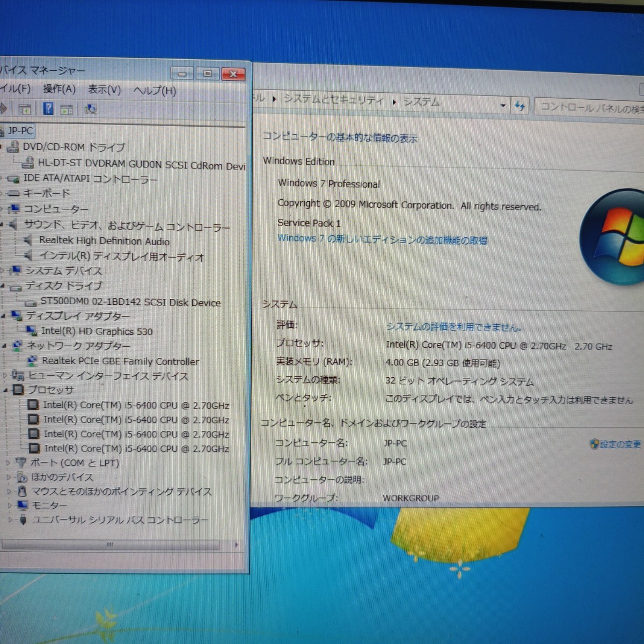Collapse the プロセッサ branch

click(x=6, y=390)
